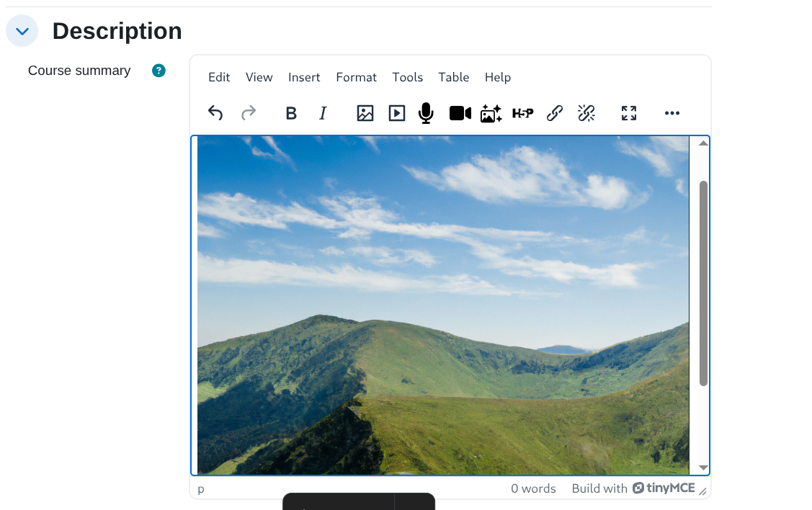Open the Insert menu
The image size is (812, 510).
(304, 77)
